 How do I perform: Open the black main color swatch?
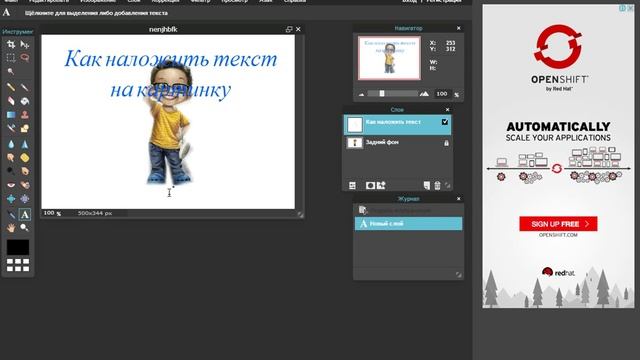click(x=18, y=247)
